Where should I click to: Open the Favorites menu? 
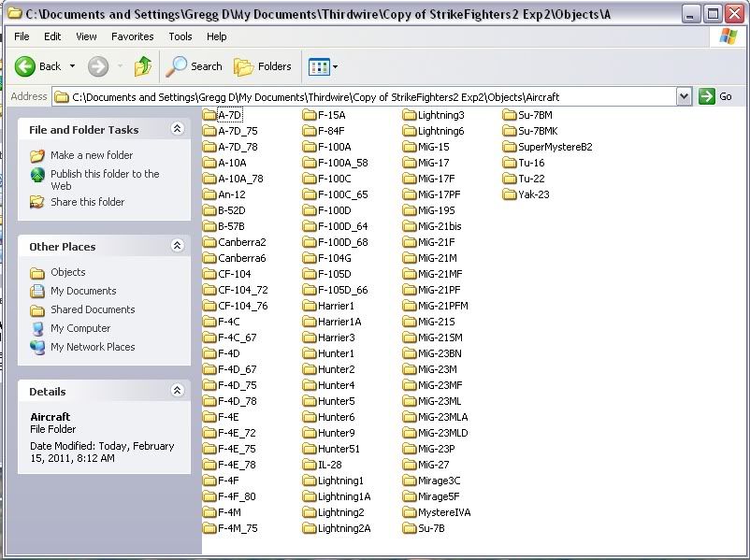(133, 36)
